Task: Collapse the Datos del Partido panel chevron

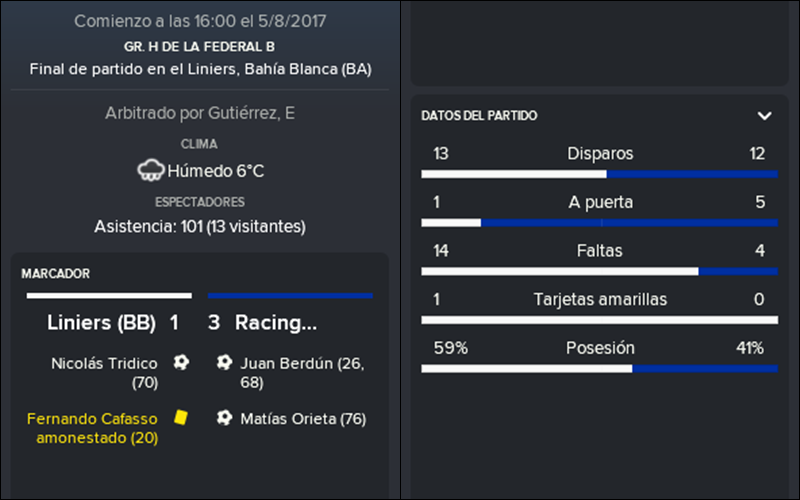Action: click(764, 116)
